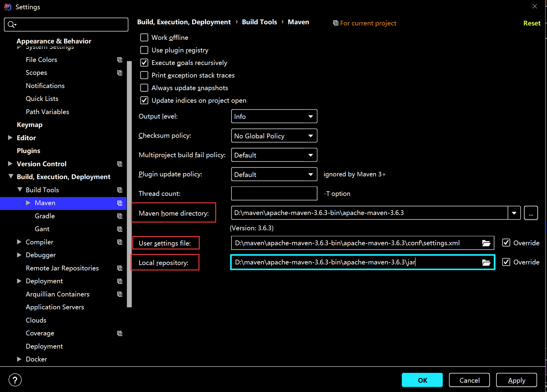Screen dimensions: 547x392
Task: Click project-level icon next to Arquillian Containers
Action: click(120, 294)
